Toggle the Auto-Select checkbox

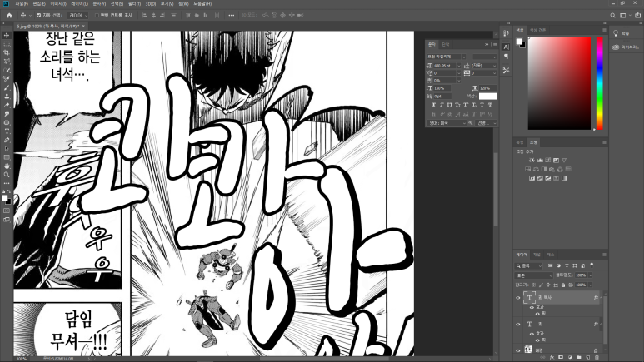(38, 15)
